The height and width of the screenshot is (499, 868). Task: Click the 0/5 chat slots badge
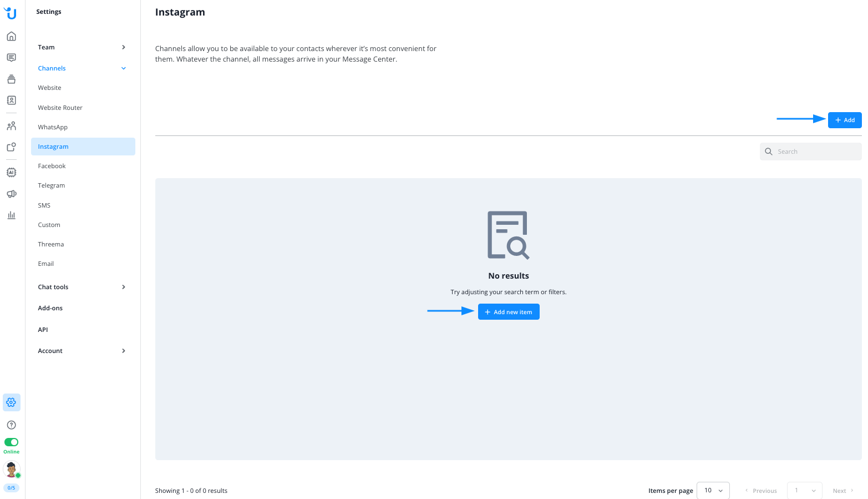[11, 488]
